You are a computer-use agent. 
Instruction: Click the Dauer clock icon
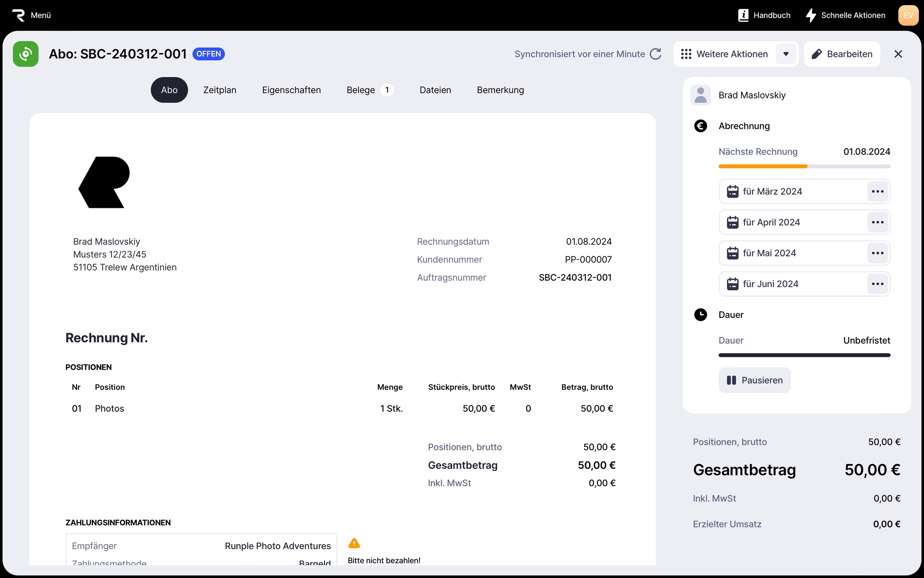click(x=700, y=315)
